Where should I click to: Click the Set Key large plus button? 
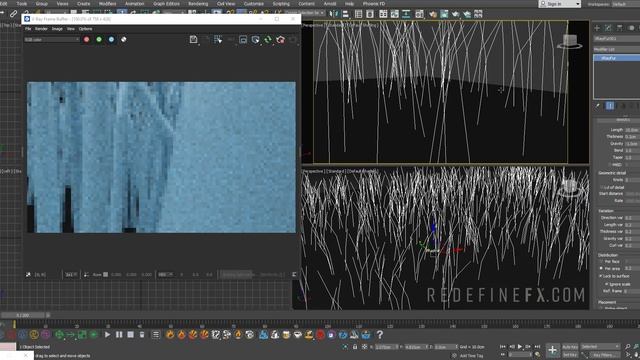[552, 350]
